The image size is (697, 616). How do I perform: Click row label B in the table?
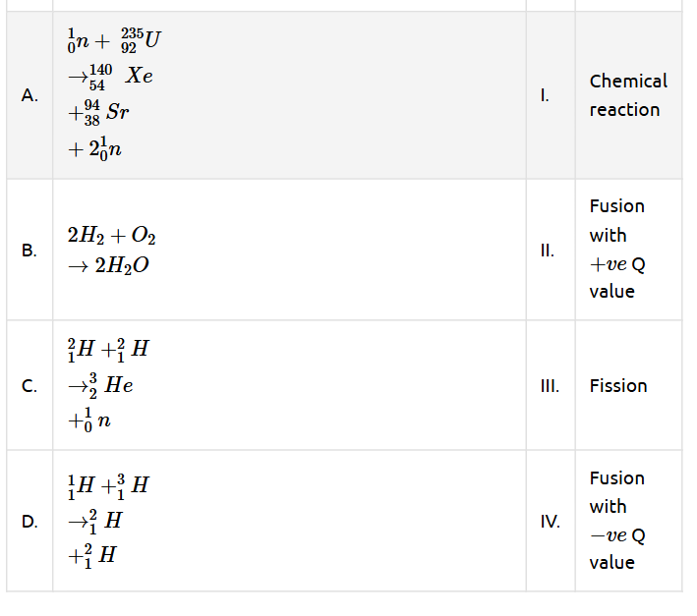(29, 250)
